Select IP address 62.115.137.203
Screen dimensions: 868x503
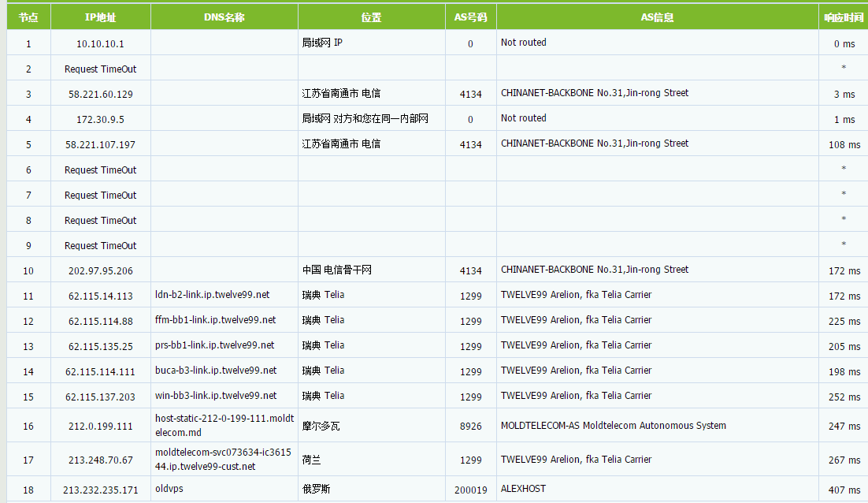100,397
